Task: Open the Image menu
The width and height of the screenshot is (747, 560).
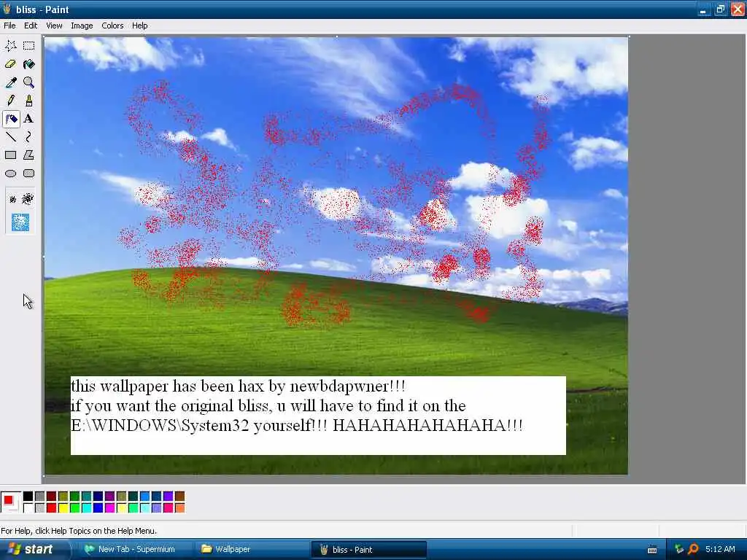Action: click(82, 26)
